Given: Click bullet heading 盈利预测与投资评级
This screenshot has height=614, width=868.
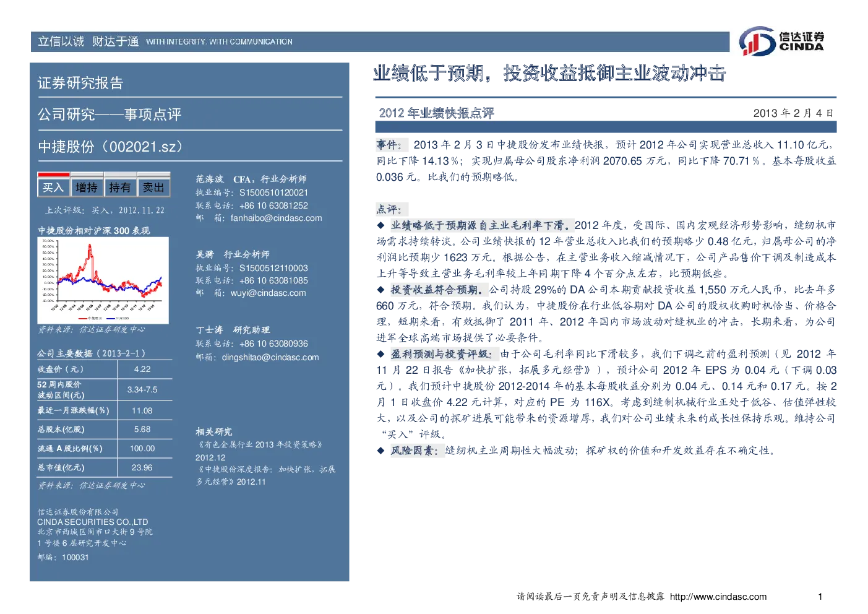Looking at the screenshot, I should 443,354.
